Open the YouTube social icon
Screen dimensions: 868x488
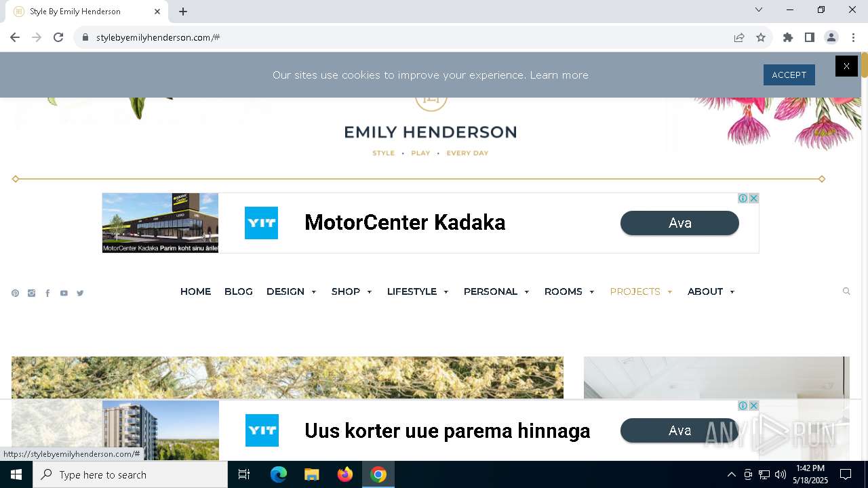[64, 293]
